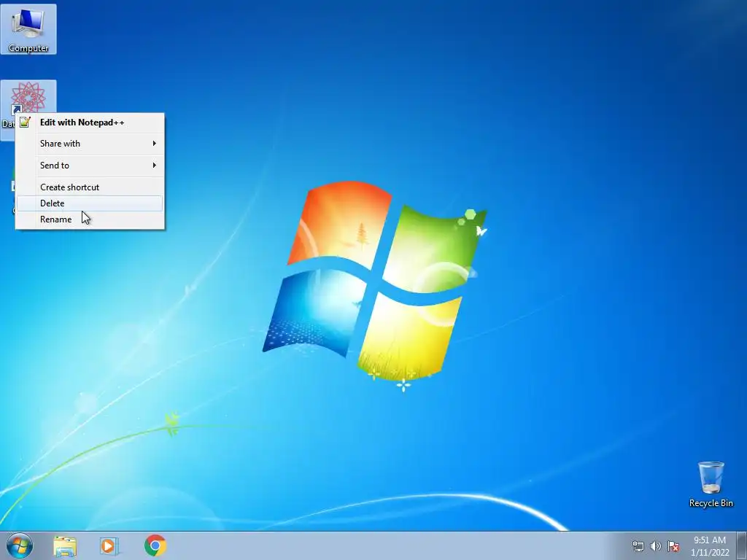Open the taskbar clock showing 9:51 AM
The width and height of the screenshot is (747, 560).
(x=710, y=546)
